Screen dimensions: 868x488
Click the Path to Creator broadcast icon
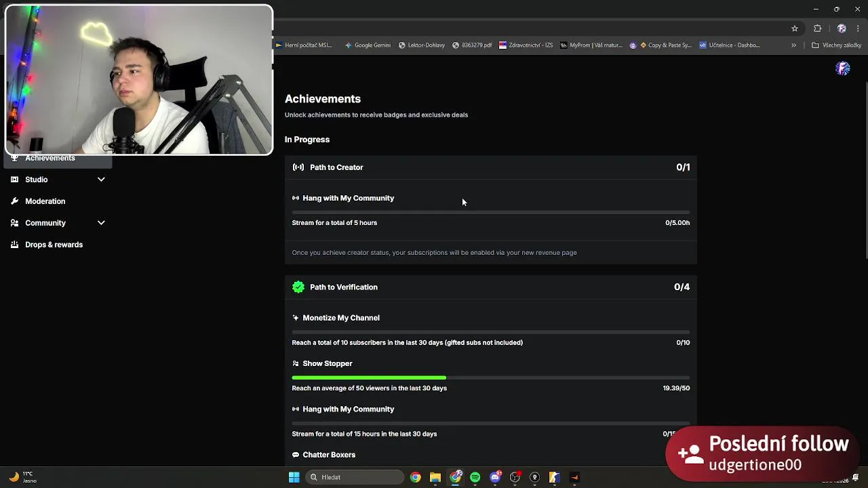(298, 167)
